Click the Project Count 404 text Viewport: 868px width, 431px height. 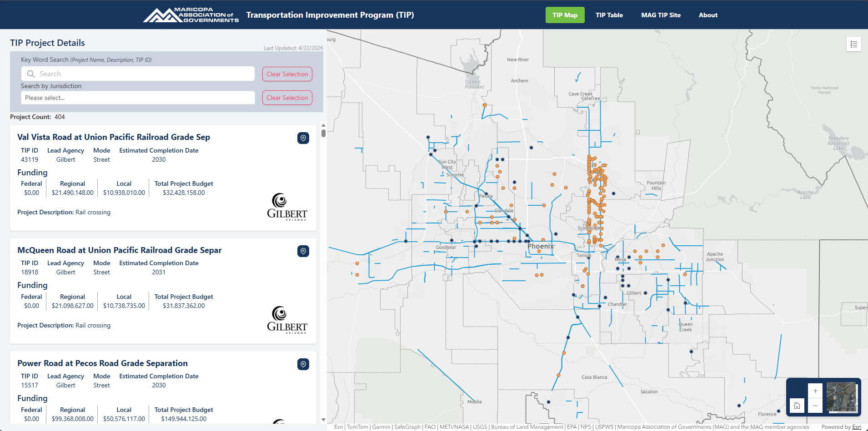coord(37,117)
